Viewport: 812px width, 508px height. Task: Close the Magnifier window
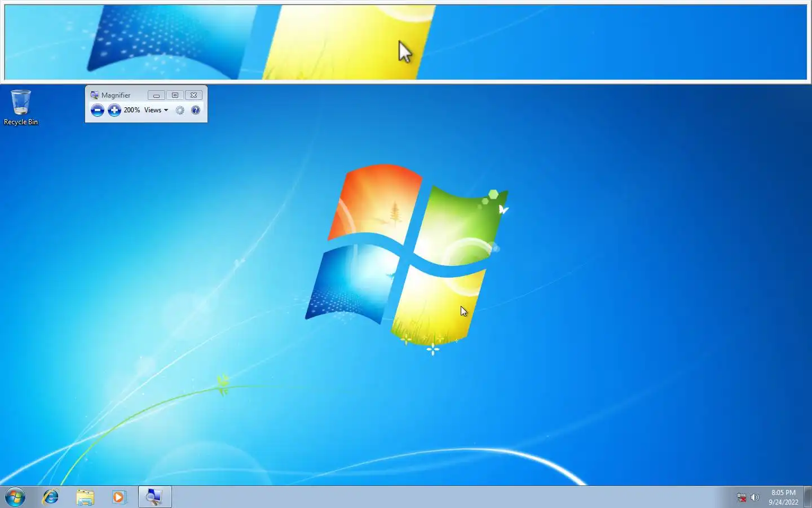[x=193, y=95]
